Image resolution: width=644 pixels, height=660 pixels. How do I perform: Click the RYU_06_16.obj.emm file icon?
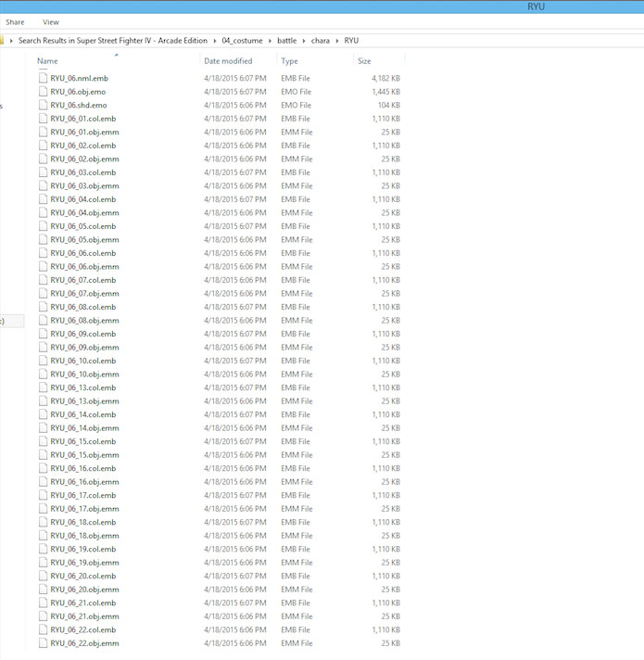43,482
